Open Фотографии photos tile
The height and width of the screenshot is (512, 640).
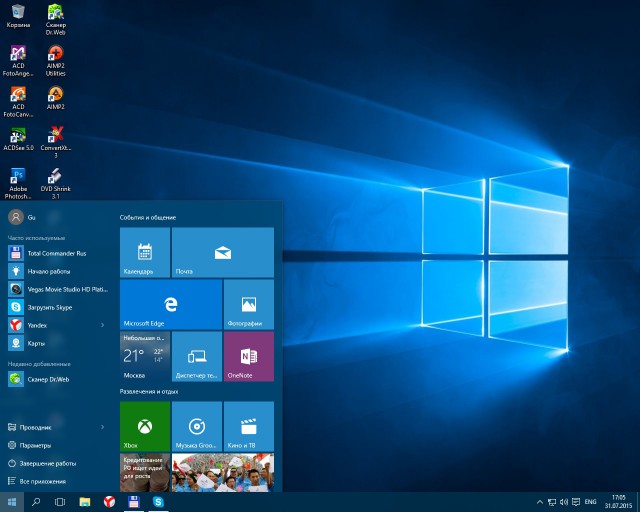pos(248,304)
